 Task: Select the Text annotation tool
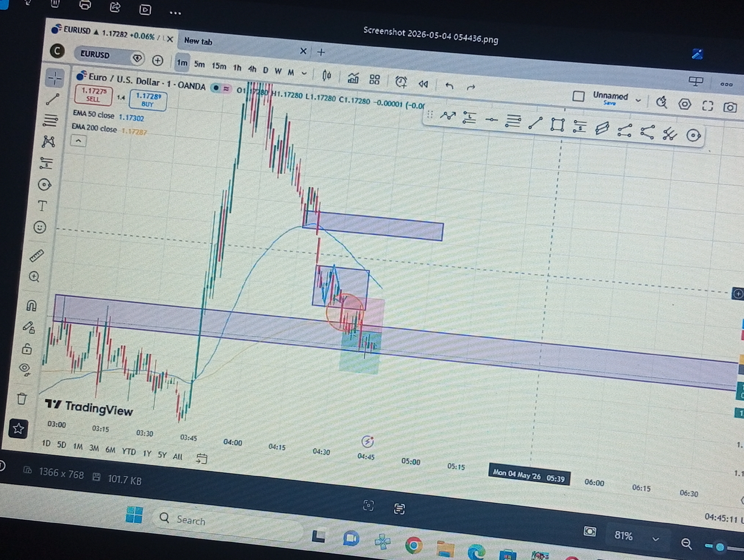click(42, 206)
